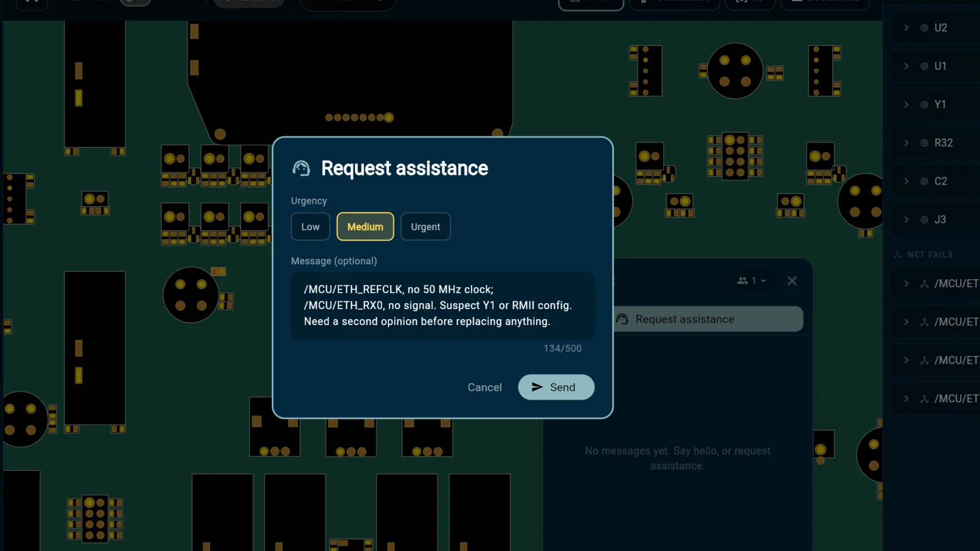Expand the Y1 component in the list
980x551 pixels.
coord(907,105)
